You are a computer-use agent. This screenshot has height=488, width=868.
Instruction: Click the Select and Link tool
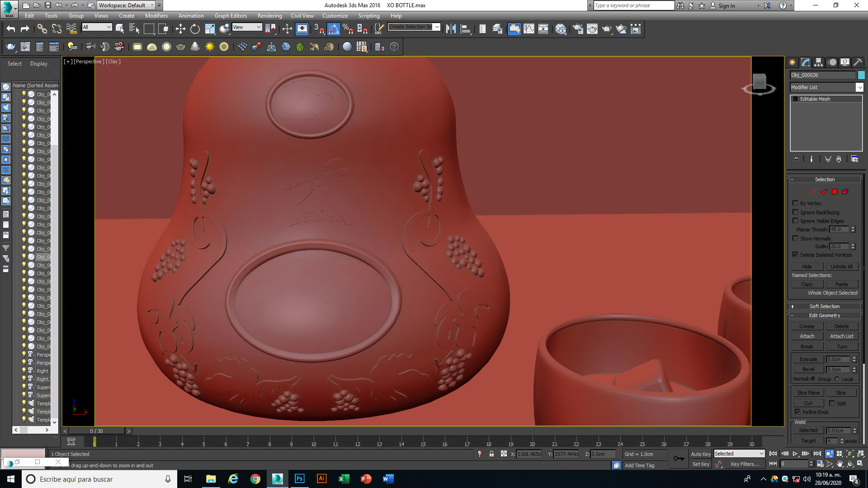pyautogui.click(x=42, y=29)
